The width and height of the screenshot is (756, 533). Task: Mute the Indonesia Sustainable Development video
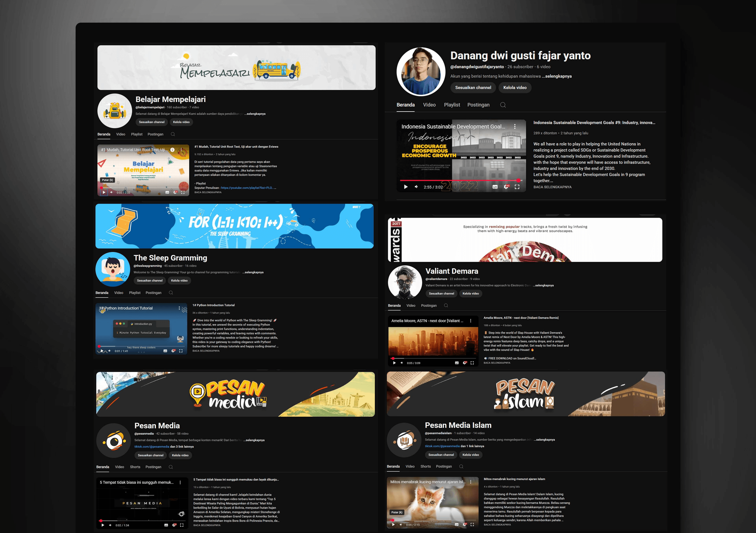point(416,187)
